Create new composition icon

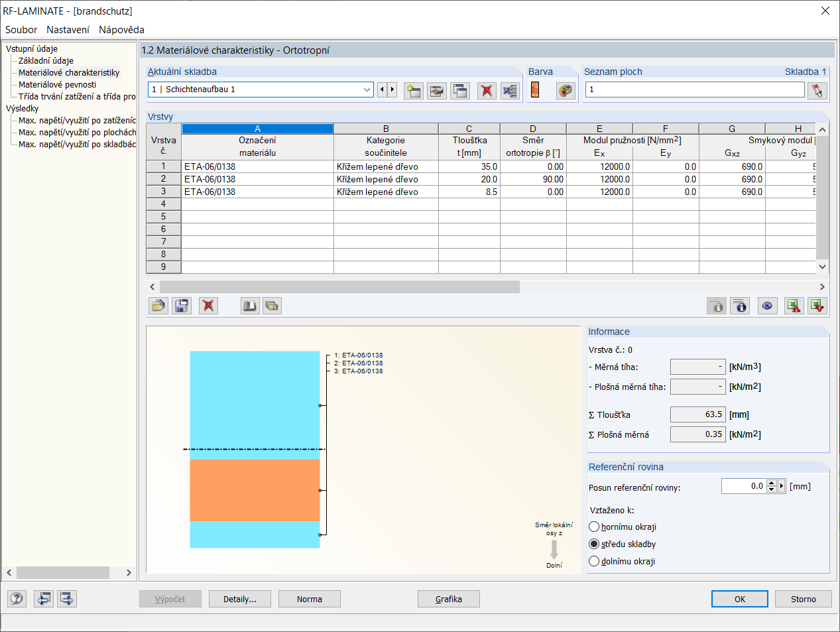pos(414,90)
